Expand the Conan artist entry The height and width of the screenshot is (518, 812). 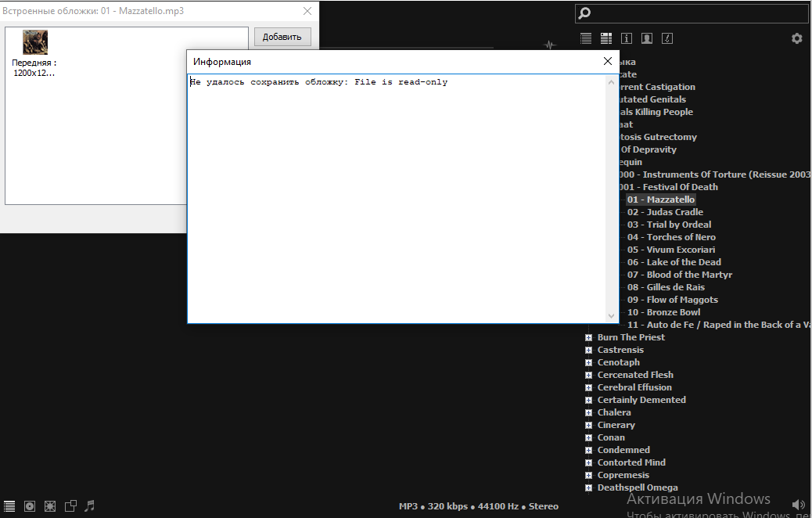(588, 437)
